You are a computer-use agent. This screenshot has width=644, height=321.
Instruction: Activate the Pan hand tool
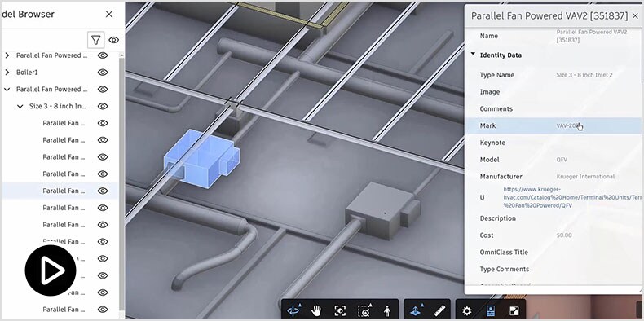pos(315,310)
